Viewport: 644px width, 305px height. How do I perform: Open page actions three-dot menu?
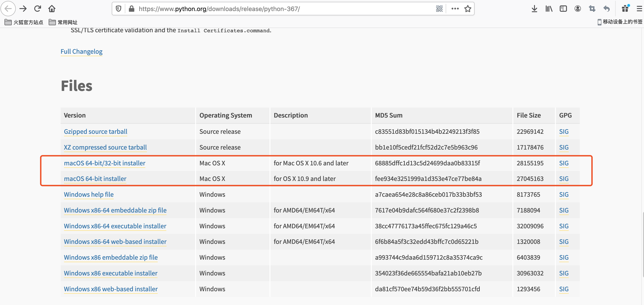coord(455,9)
